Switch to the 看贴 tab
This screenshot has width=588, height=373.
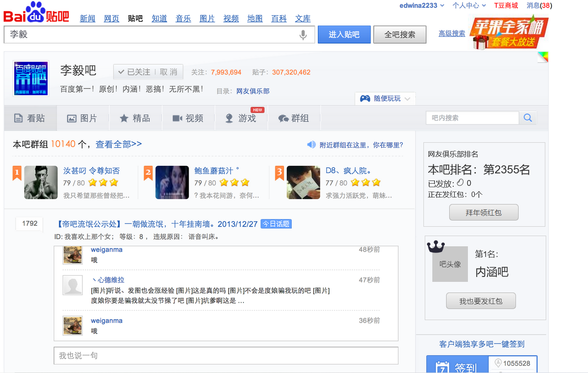[30, 118]
